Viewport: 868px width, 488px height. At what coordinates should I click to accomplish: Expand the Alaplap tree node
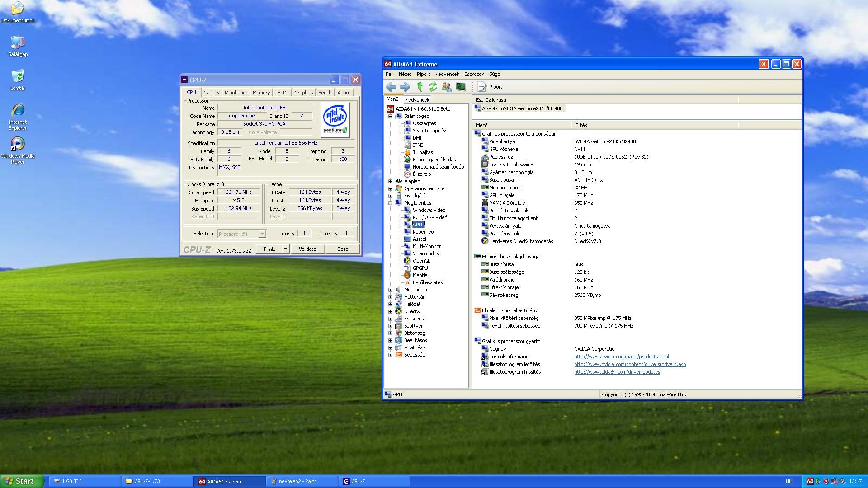tap(390, 181)
